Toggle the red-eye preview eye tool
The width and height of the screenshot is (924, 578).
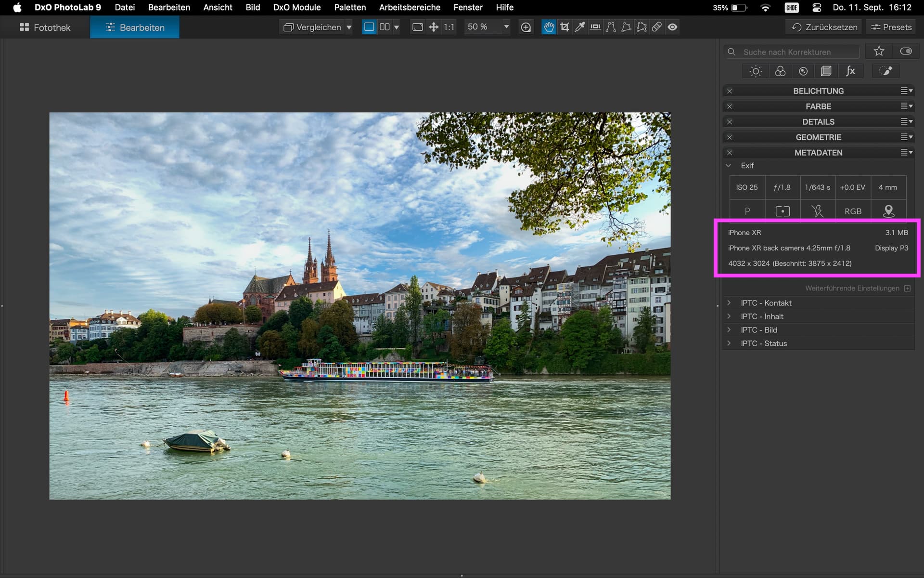coord(672,27)
